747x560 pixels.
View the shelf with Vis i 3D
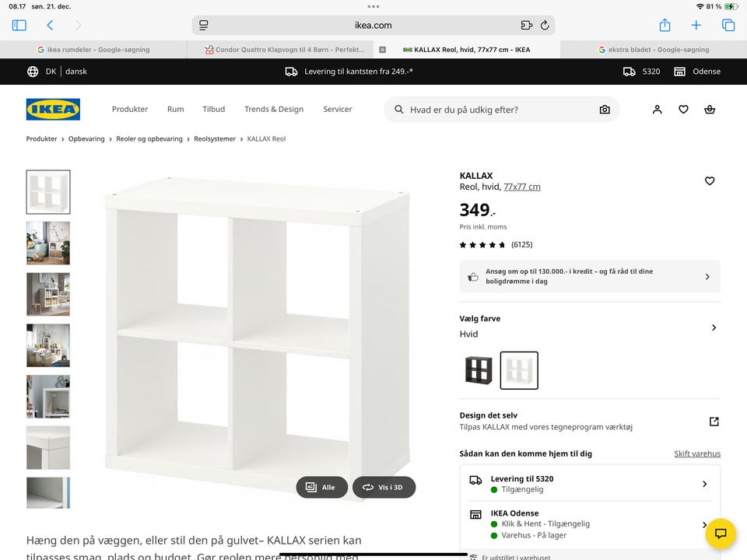tap(384, 487)
